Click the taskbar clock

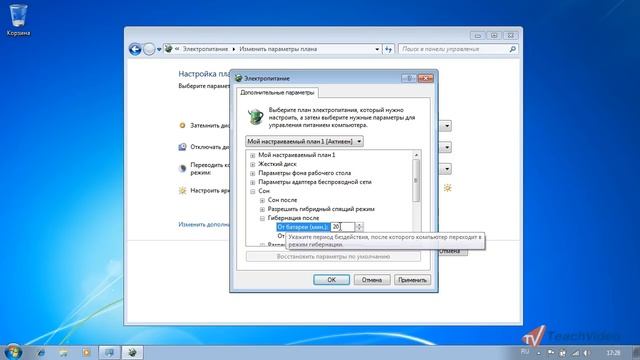[x=613, y=353]
